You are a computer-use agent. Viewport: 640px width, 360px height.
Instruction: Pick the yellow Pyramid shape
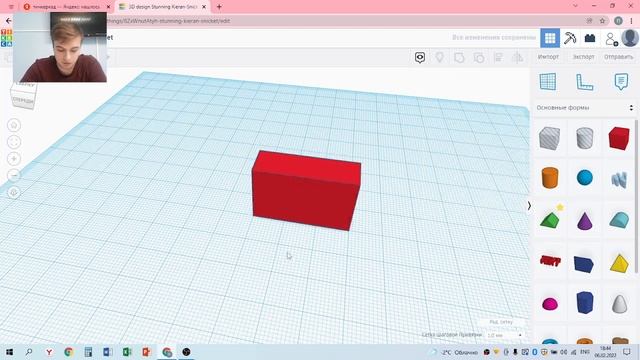[x=619, y=263]
